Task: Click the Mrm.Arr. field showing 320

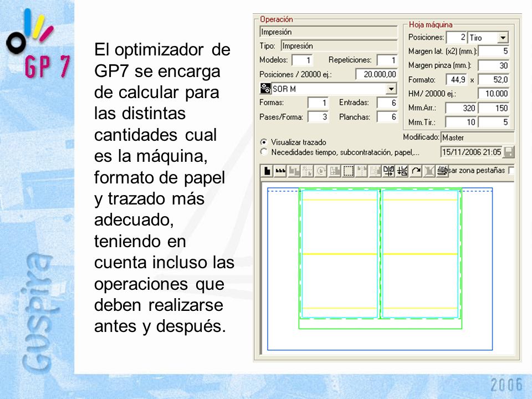Action: tap(461, 108)
